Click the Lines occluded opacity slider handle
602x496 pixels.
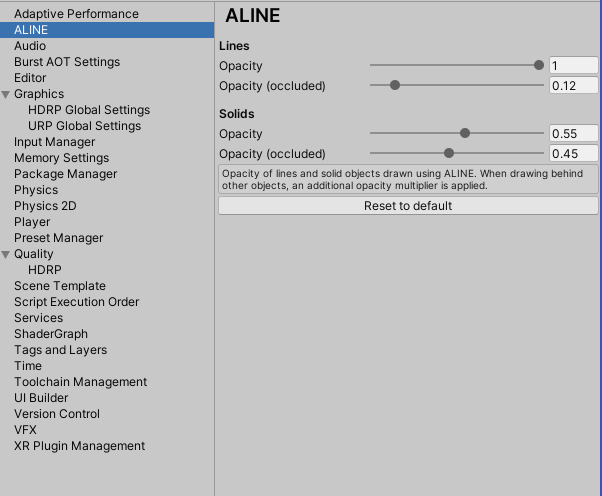(395, 86)
